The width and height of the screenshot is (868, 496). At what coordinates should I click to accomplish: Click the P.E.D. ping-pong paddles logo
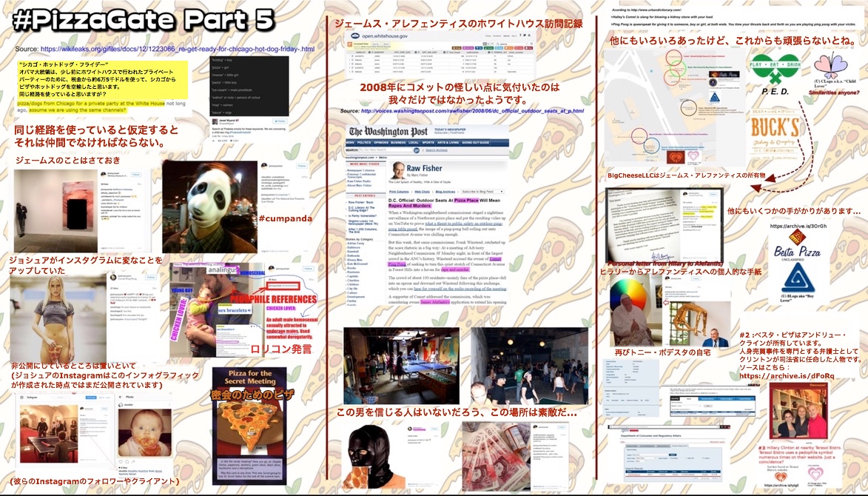pyautogui.click(x=775, y=70)
